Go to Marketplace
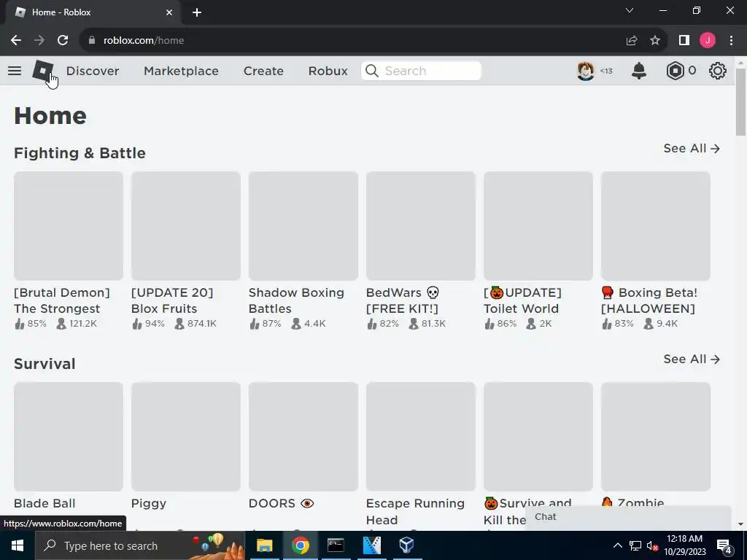This screenshot has height=560, width=747. pyautogui.click(x=181, y=71)
